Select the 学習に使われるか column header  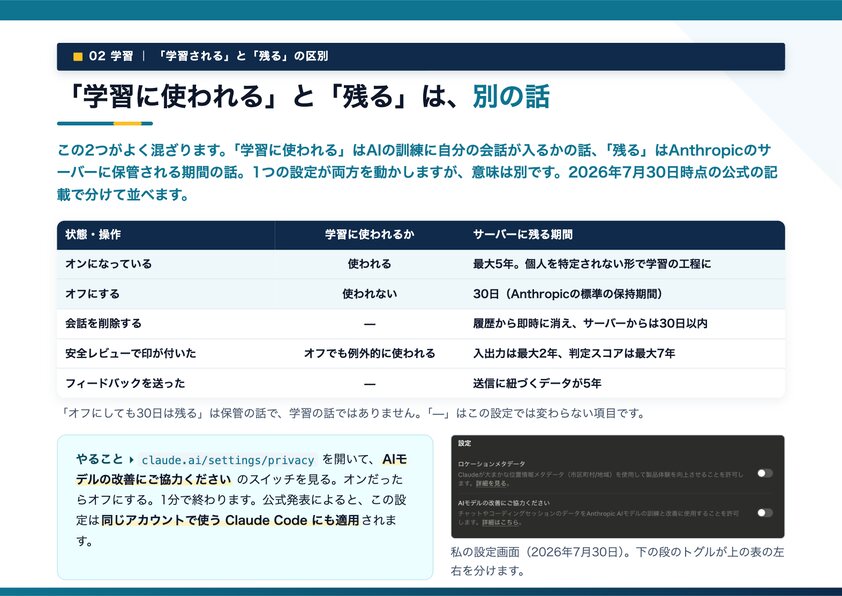point(369,235)
